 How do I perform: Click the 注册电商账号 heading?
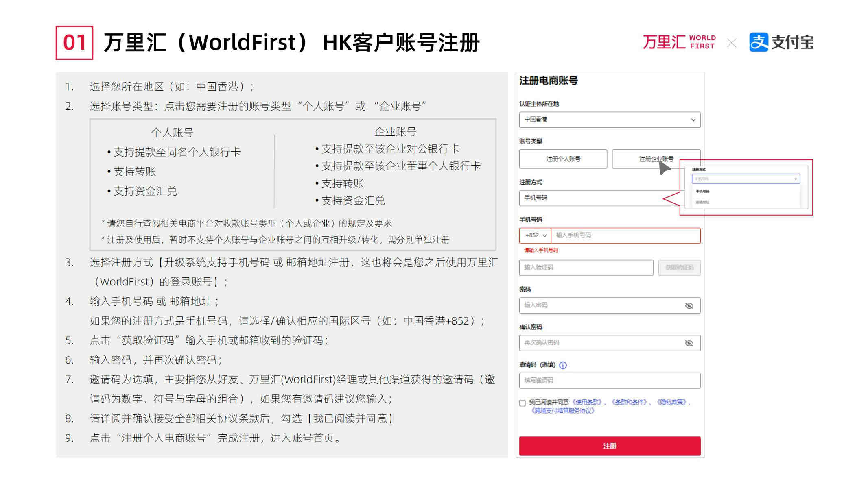pos(548,81)
